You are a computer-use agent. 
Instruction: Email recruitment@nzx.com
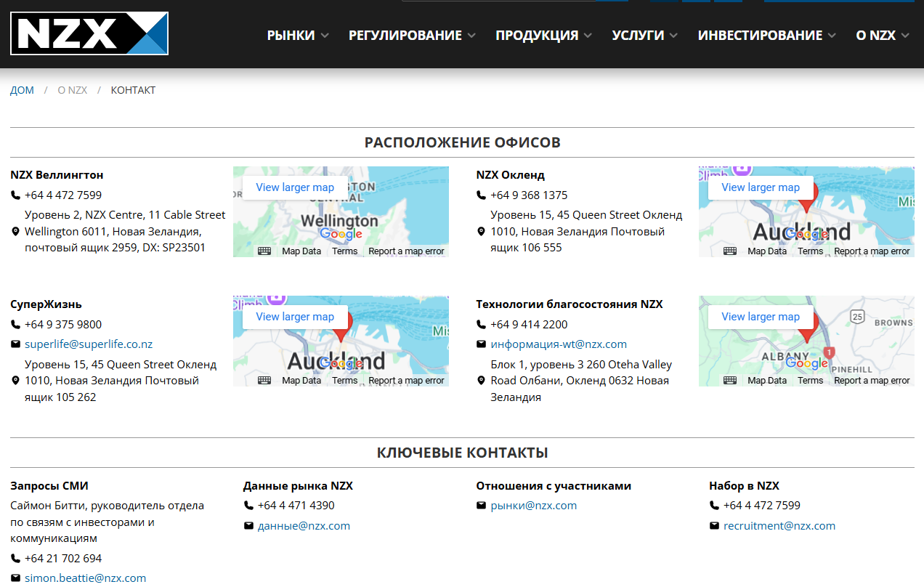779,526
